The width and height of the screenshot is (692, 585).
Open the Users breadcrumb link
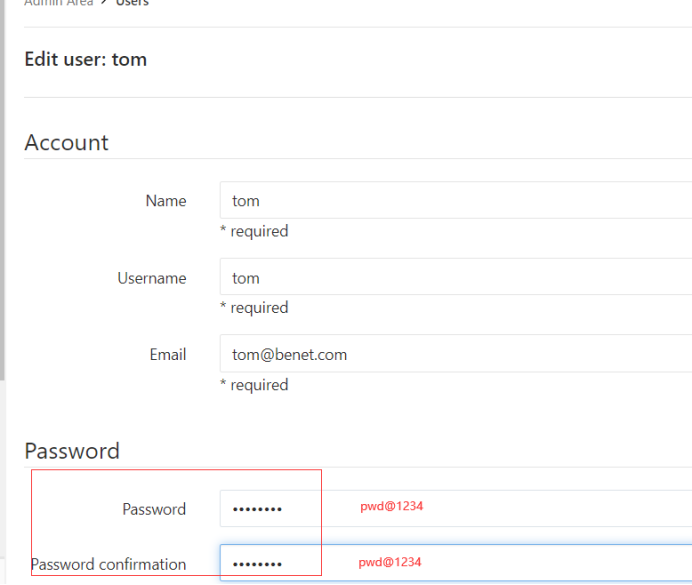pos(133,3)
